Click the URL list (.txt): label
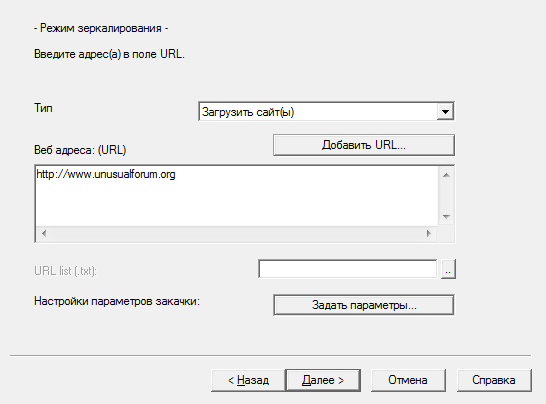This screenshot has height=404, width=546. (x=65, y=271)
